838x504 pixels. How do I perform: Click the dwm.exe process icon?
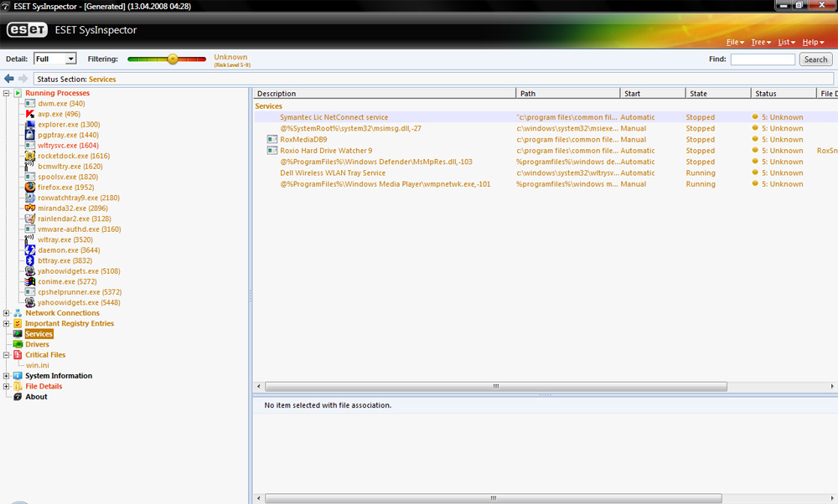(30, 104)
